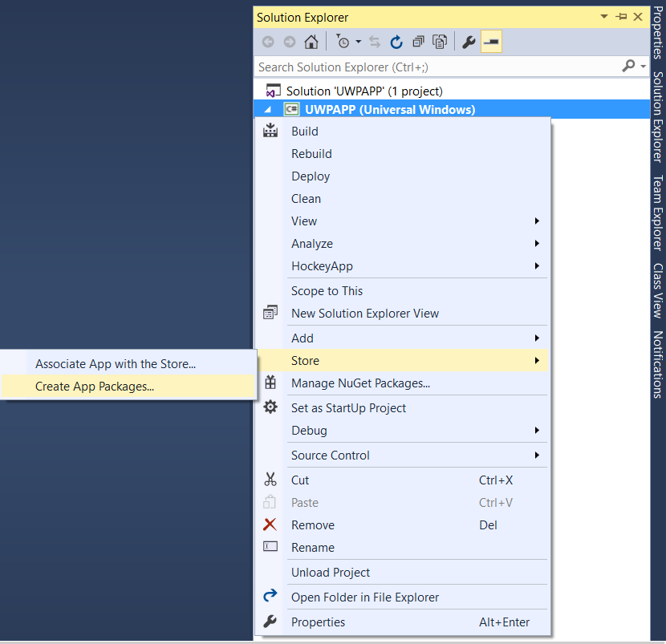Click the search magnifier button
Screen dimensions: 666x644
[629, 67]
